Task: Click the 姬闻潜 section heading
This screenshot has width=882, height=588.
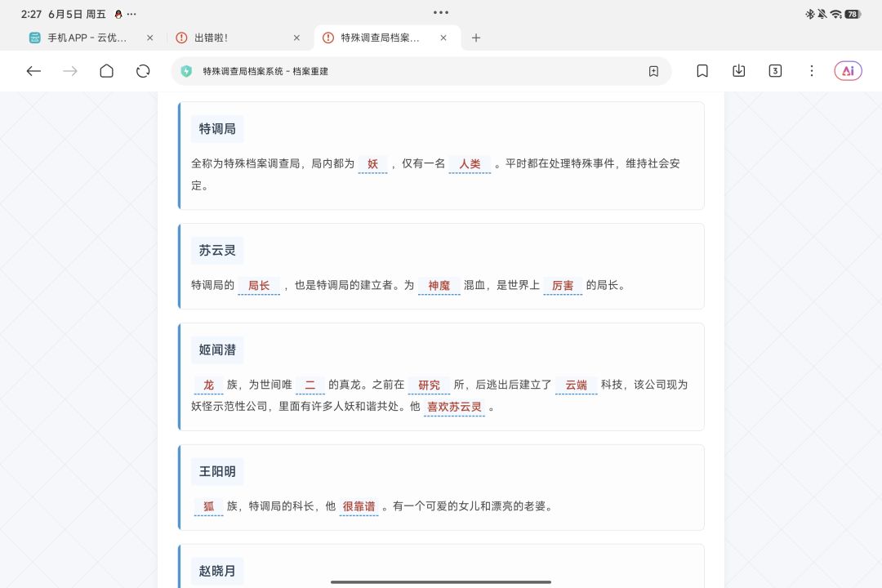Action: pyautogui.click(x=217, y=350)
